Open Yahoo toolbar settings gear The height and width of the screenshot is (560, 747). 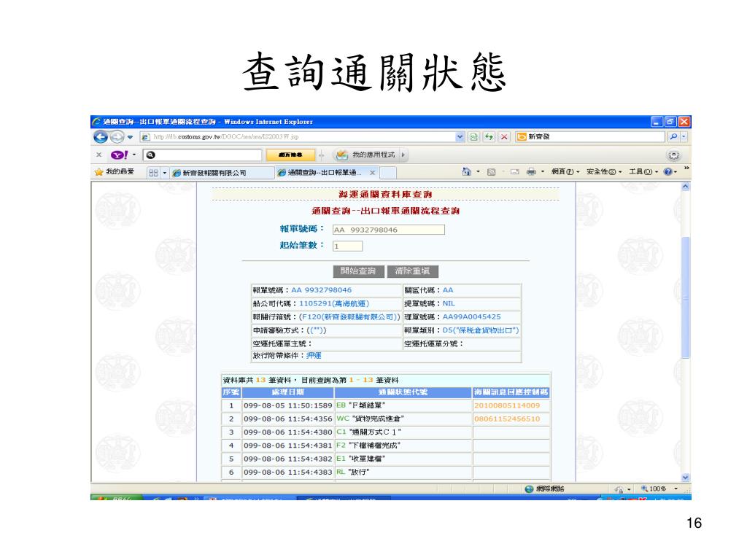click(x=673, y=155)
